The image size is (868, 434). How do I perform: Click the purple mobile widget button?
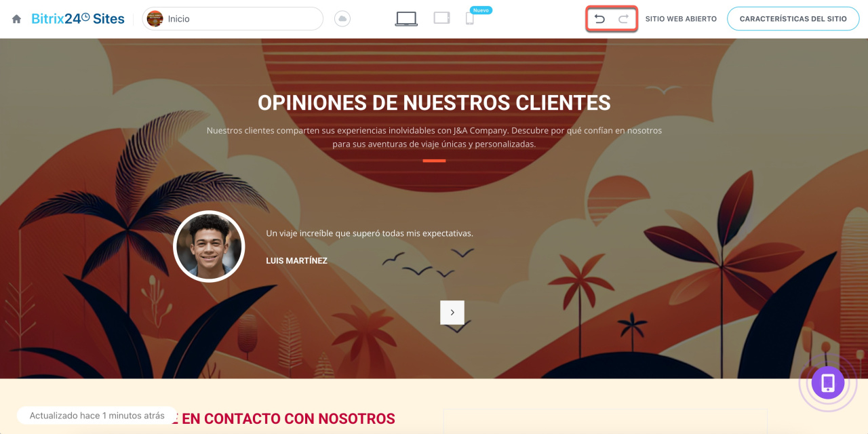pyautogui.click(x=827, y=383)
